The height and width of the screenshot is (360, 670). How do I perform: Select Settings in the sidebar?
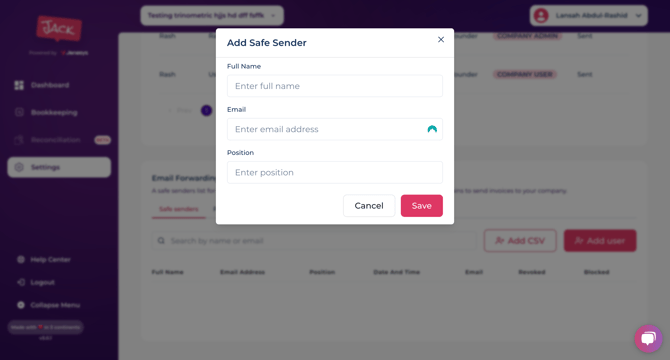pyautogui.click(x=59, y=167)
